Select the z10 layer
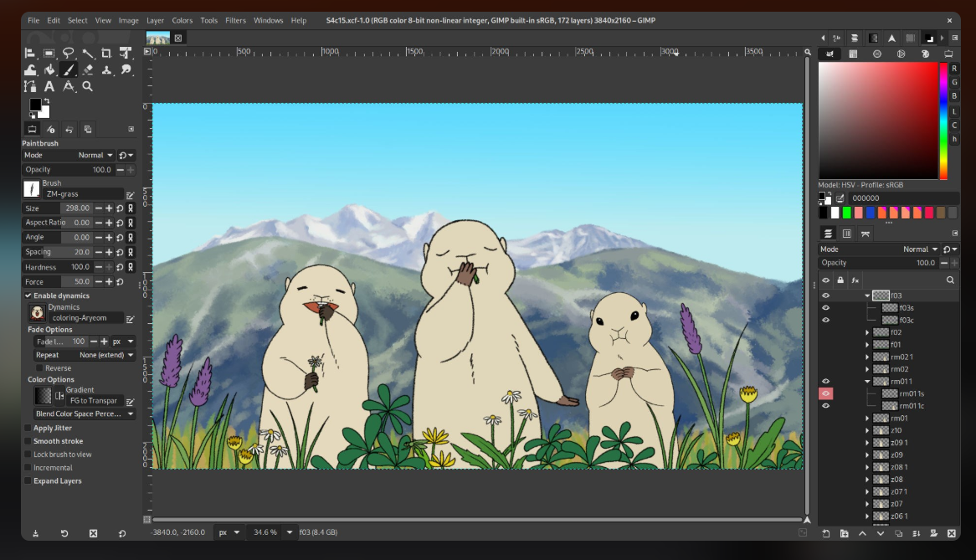This screenshot has height=560, width=976. pos(896,430)
